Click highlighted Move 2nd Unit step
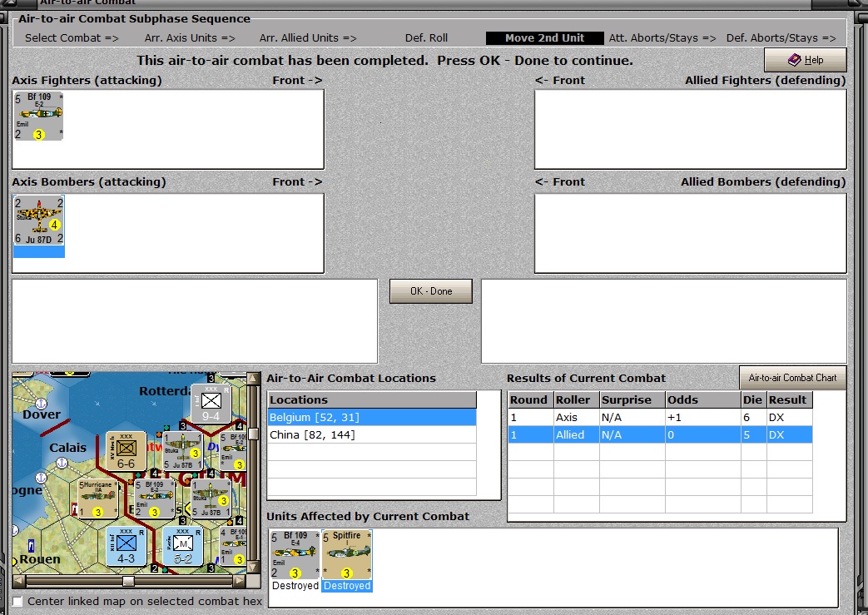 pos(545,38)
